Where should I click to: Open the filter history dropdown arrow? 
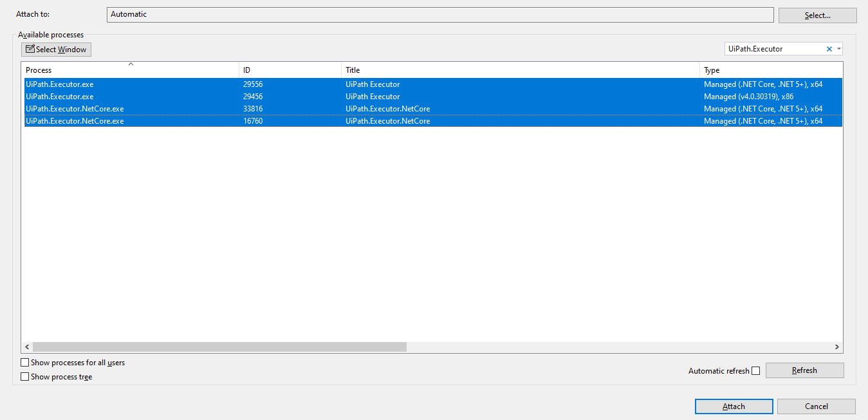coord(838,48)
